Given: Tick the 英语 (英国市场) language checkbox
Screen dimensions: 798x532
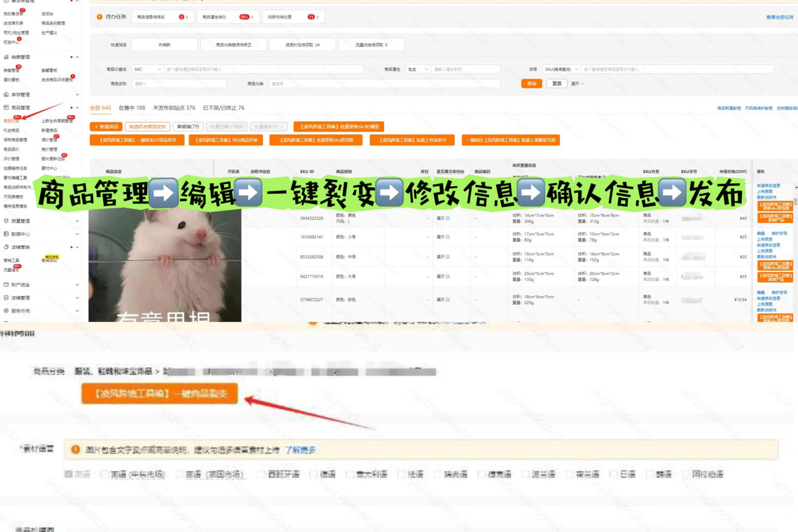Looking at the screenshot, I should pos(180,474).
